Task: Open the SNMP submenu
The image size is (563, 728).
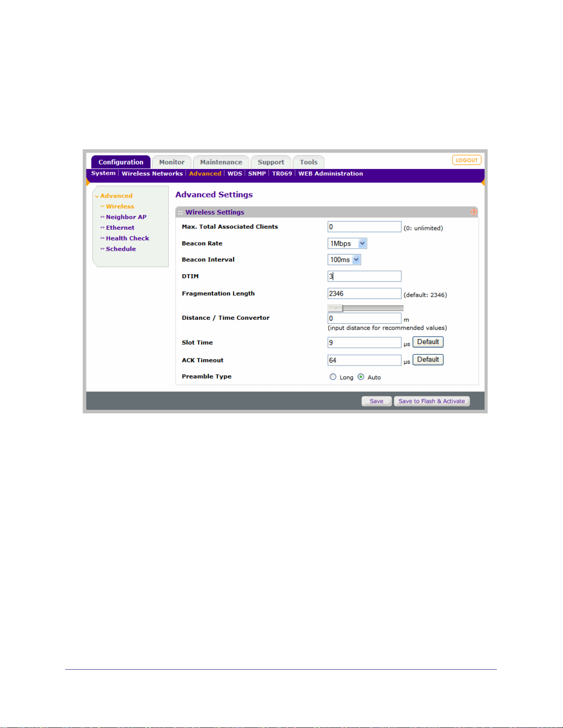Action: click(257, 174)
